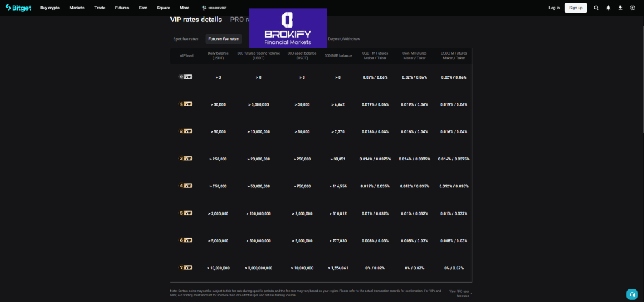The width and height of the screenshot is (644, 302).
Task: Open the search magnifier icon
Action: coord(596,8)
